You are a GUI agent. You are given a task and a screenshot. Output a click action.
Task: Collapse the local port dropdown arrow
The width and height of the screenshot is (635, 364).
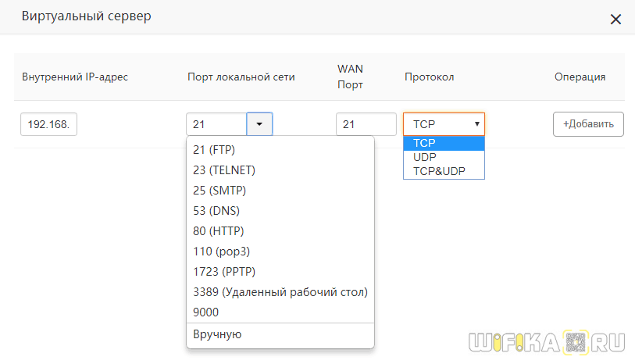259,124
